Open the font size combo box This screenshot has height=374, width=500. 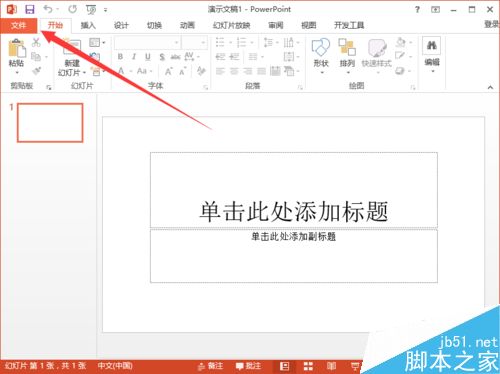195,43
